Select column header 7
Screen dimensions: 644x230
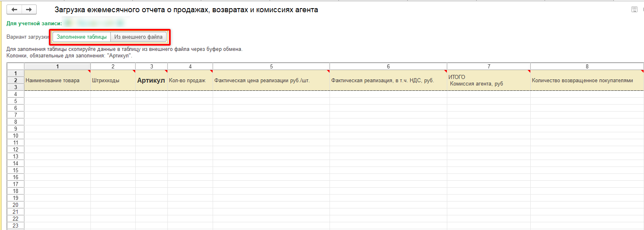tap(489, 66)
